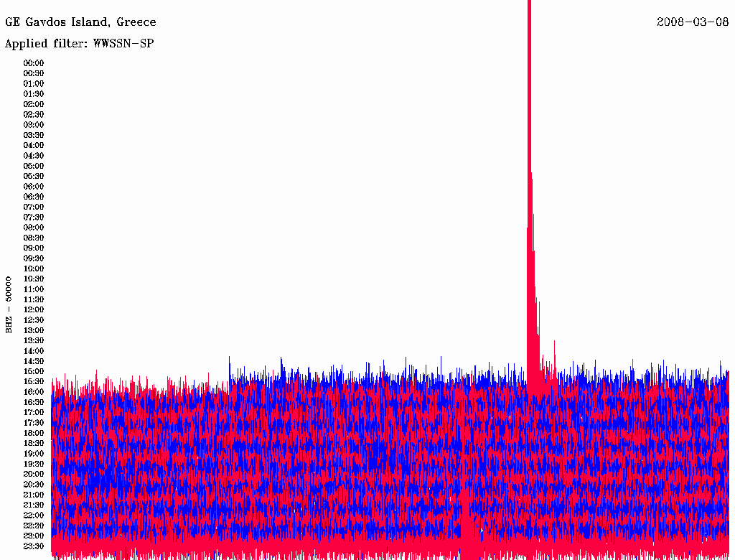
Task: Select the 12:00 time axis label
Action: click(x=34, y=310)
